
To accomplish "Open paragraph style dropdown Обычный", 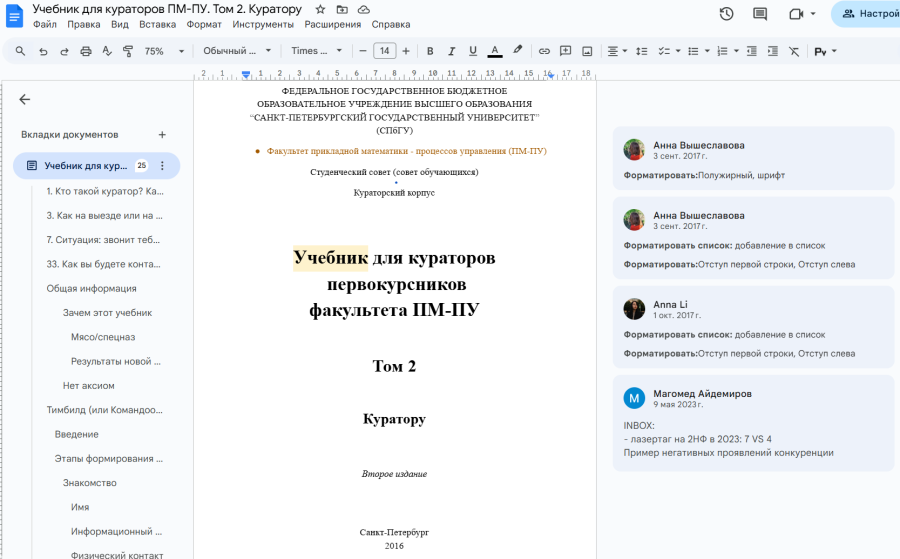I will click(x=237, y=51).
